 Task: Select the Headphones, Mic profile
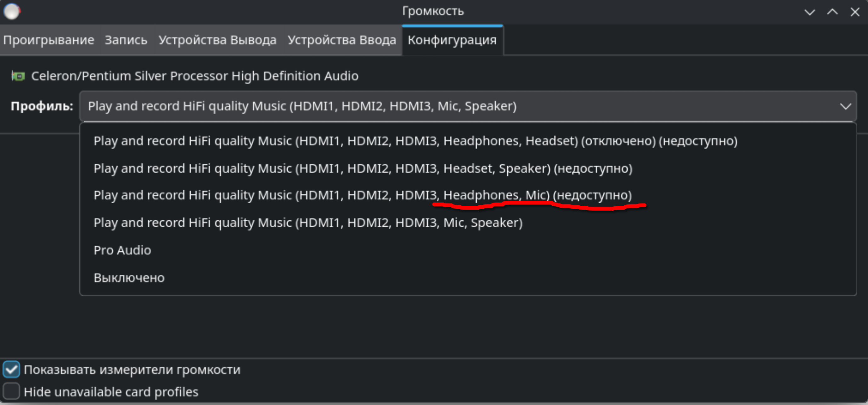point(362,195)
